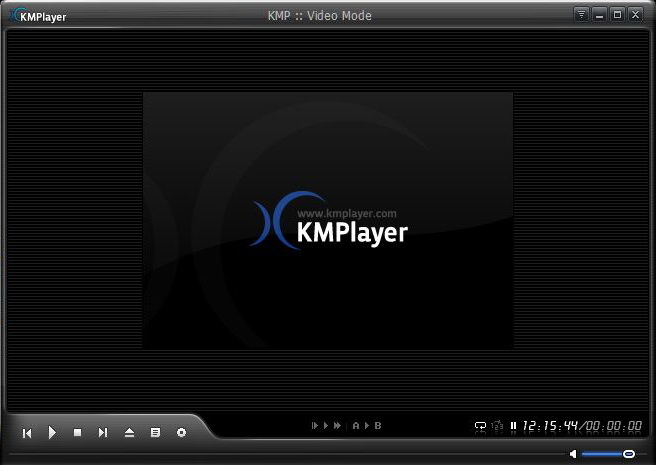The width and height of the screenshot is (656, 465).
Task: Click the pause indicator beside the time
Action: (513, 426)
